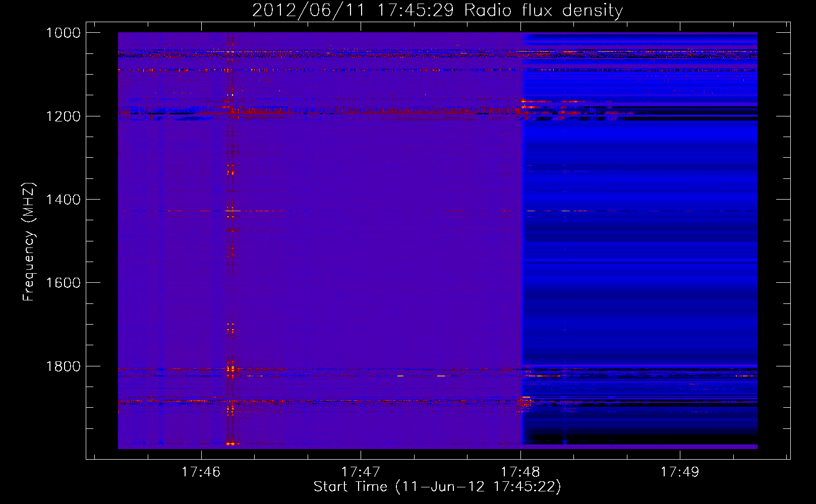The width and height of the screenshot is (816, 504).
Task: Click the '1200' frequency axis label
Action: pos(63,116)
